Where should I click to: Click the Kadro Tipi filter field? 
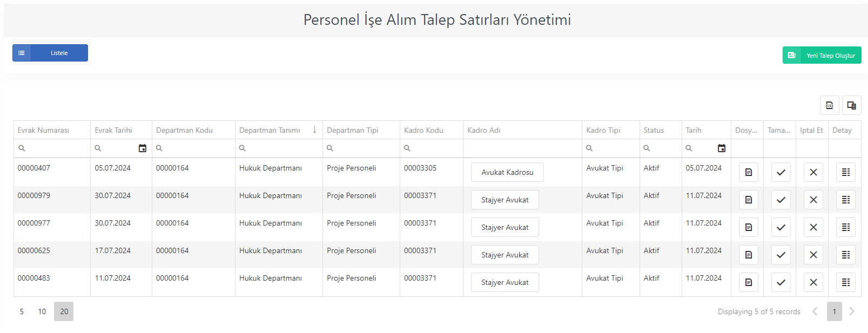[611, 148]
